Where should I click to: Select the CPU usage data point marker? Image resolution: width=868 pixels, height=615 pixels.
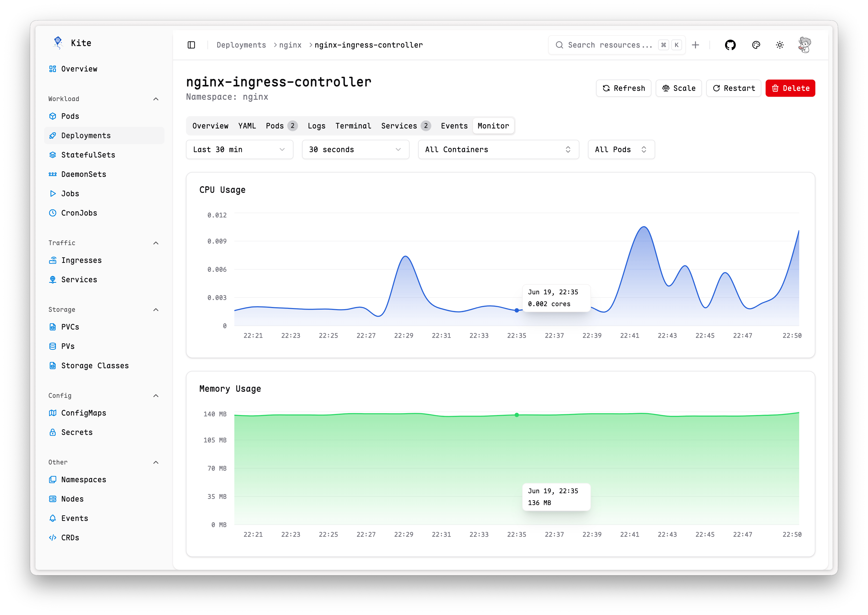pyautogui.click(x=516, y=310)
